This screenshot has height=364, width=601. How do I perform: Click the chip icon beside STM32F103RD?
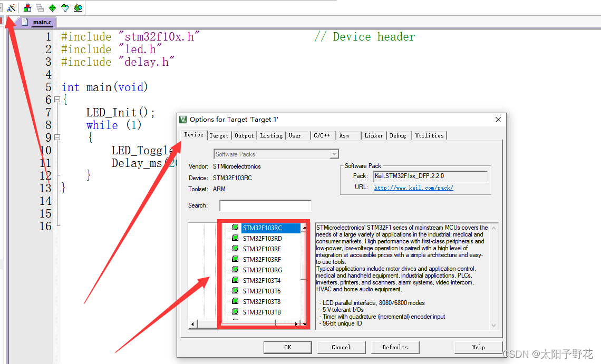tap(235, 238)
